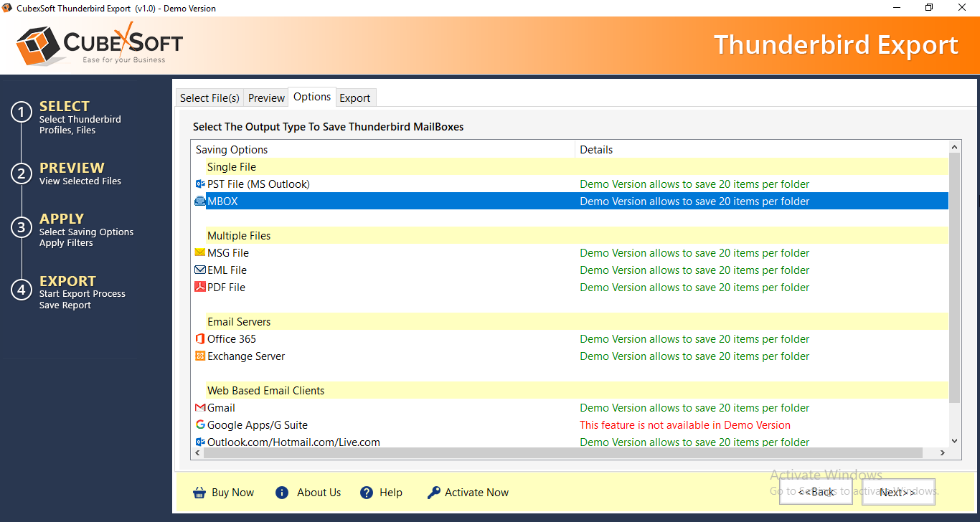Click the Activate Now key icon

coord(433,493)
